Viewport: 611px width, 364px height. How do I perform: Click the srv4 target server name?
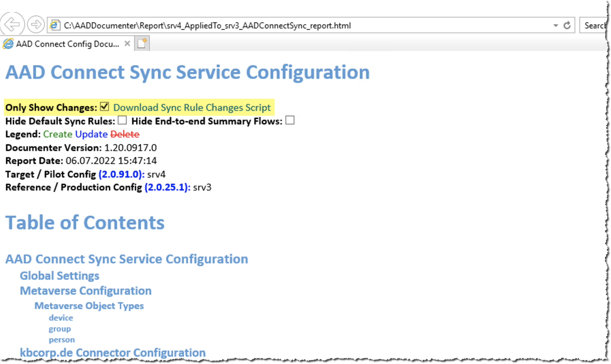(156, 174)
